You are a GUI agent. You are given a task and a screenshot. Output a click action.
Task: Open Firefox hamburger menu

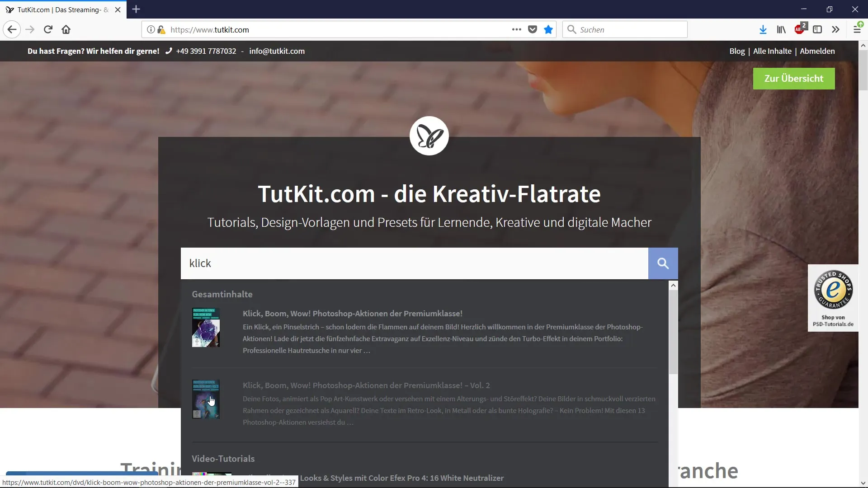[857, 29]
